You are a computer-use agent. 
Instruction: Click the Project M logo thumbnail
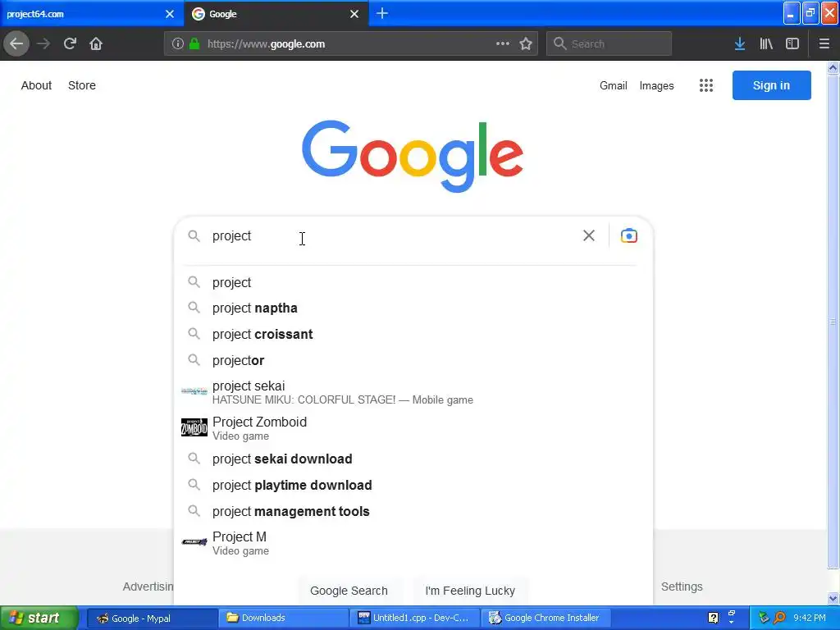click(x=194, y=542)
